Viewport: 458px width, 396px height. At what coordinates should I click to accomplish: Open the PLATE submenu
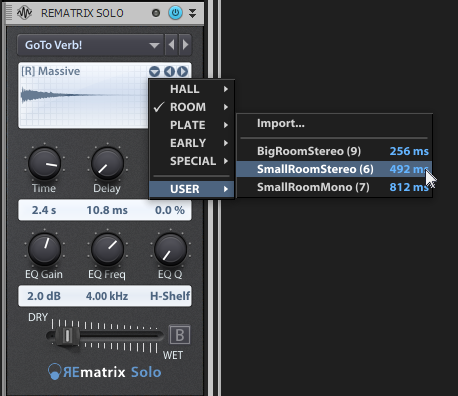coord(192,125)
